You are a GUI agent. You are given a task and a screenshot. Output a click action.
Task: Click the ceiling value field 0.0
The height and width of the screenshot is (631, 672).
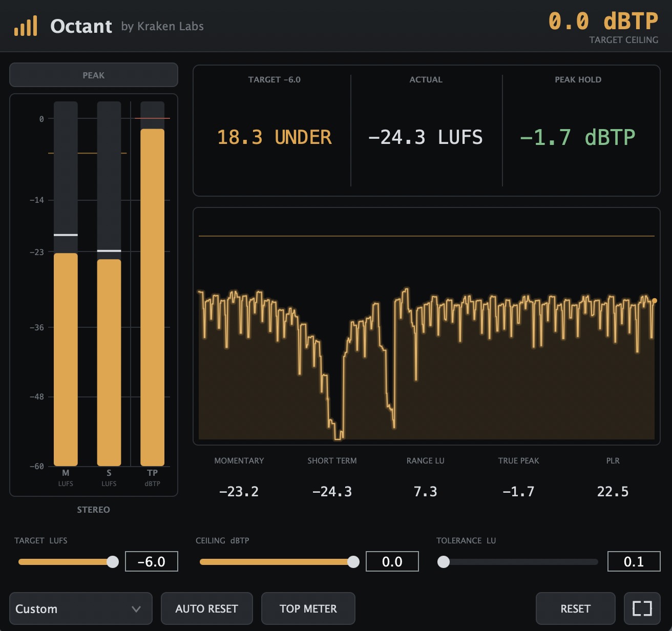tap(392, 561)
